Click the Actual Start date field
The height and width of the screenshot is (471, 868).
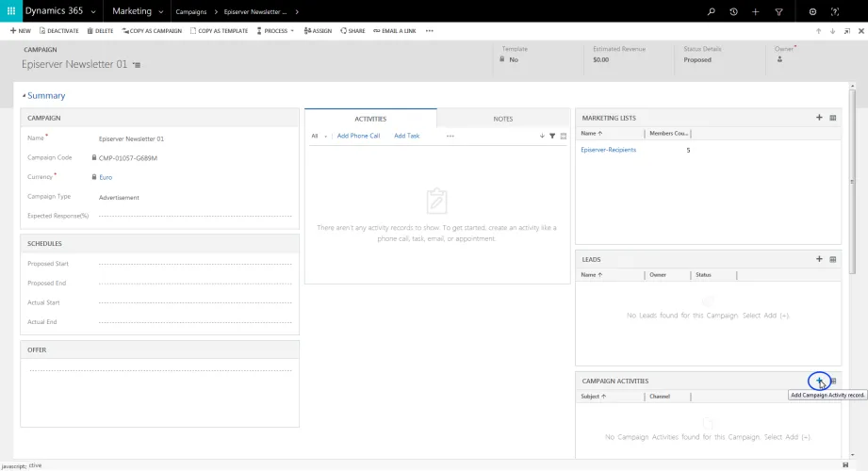point(195,302)
